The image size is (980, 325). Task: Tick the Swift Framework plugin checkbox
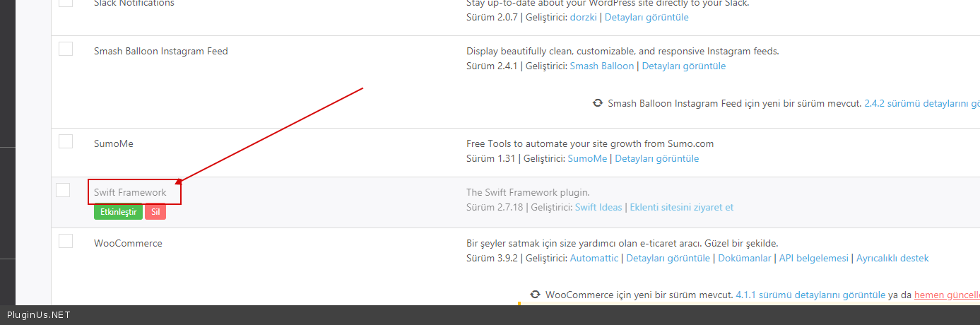pos(63,190)
